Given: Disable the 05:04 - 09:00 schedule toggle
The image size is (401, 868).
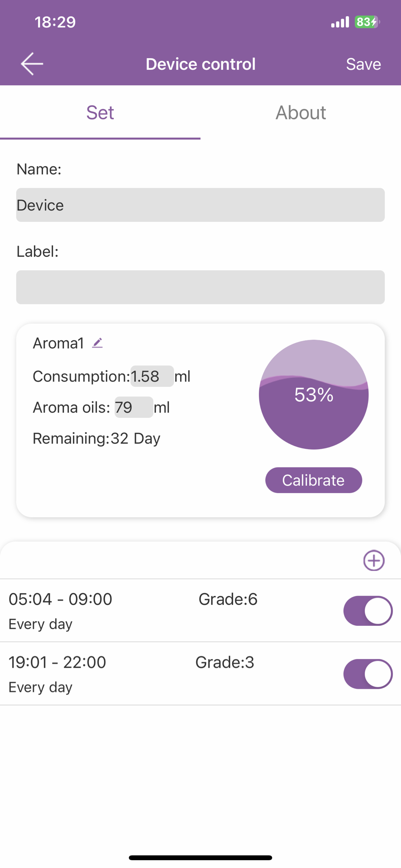Looking at the screenshot, I should pos(368,611).
